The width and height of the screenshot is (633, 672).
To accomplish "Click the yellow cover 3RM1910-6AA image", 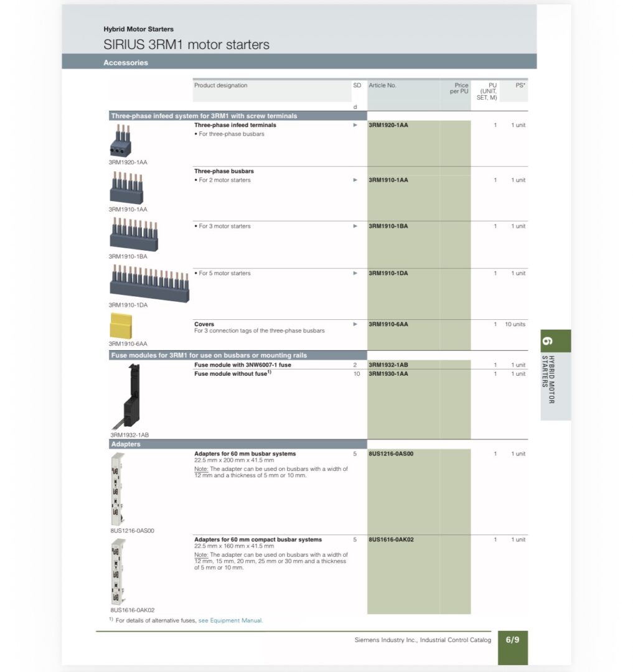I will point(120,326).
